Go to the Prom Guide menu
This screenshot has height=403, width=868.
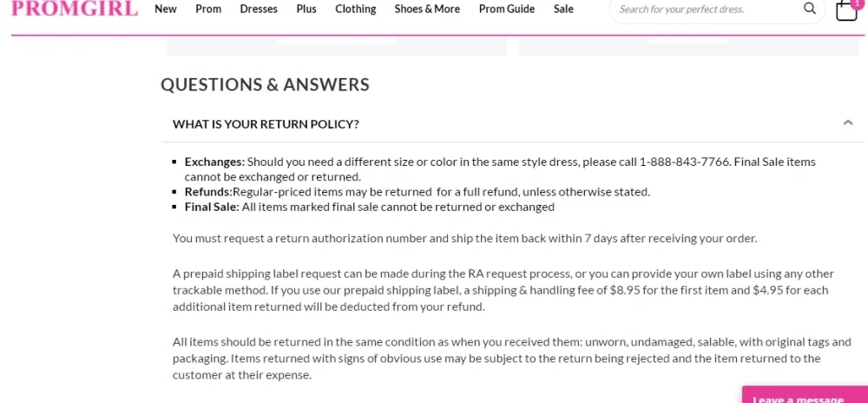(507, 9)
